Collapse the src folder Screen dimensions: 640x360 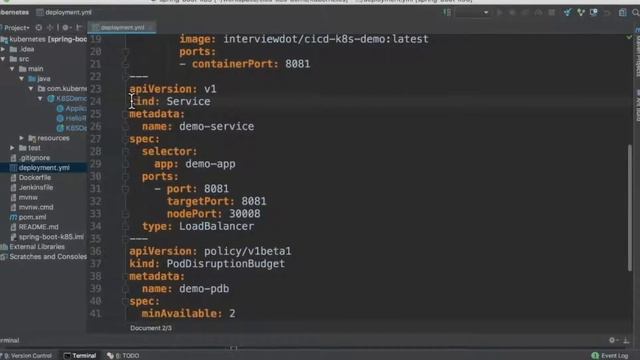[3, 59]
